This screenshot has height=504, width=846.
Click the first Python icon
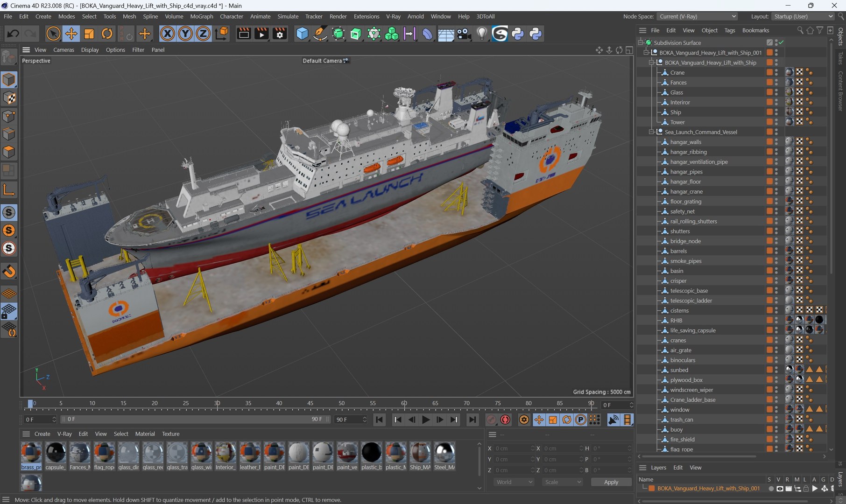tap(518, 34)
